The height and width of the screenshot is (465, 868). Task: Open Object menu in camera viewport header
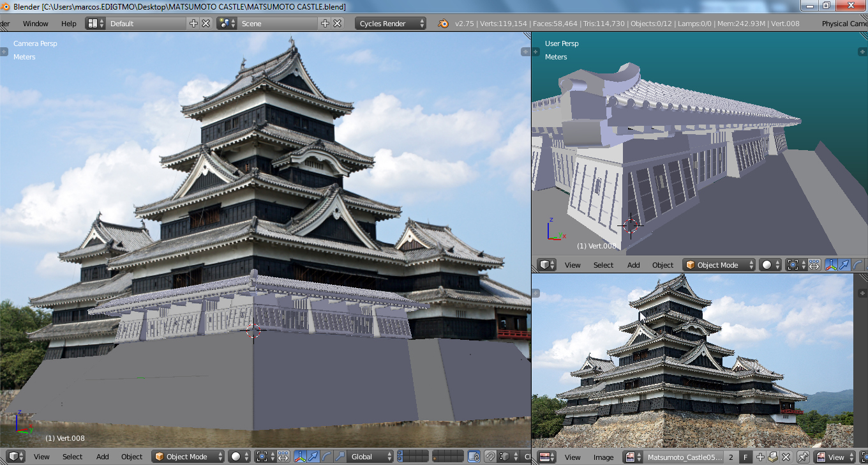(x=132, y=457)
